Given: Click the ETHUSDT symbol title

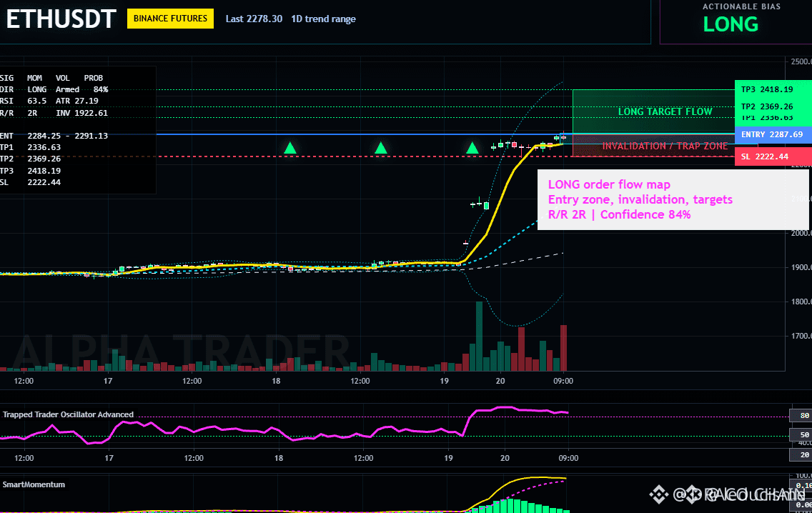Looking at the screenshot, I should click(x=61, y=19).
